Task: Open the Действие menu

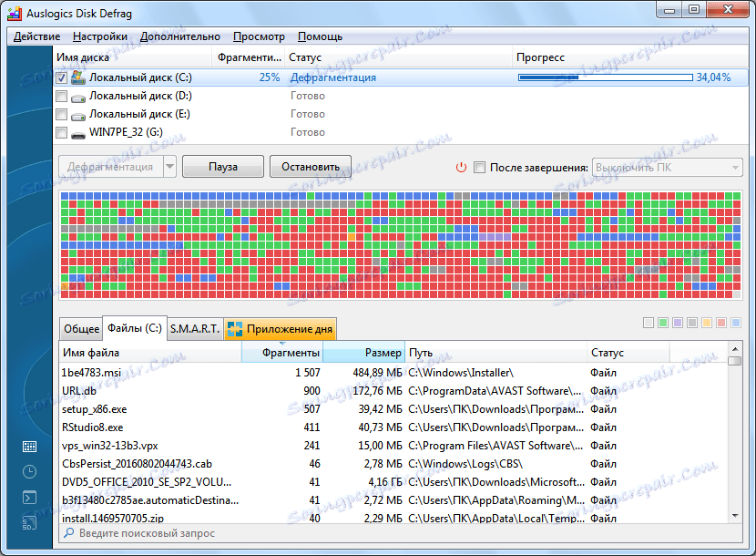Action: (x=37, y=36)
